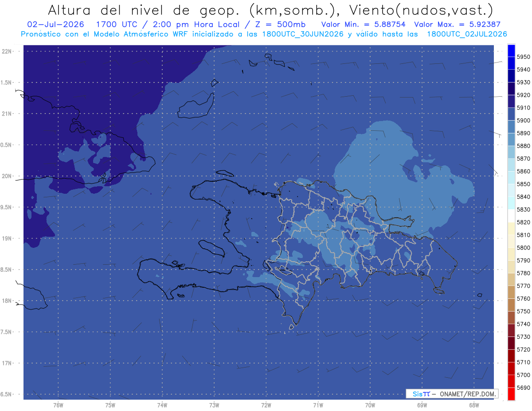Click the latitude label "21N"
532x411 pixels.
[7, 114]
